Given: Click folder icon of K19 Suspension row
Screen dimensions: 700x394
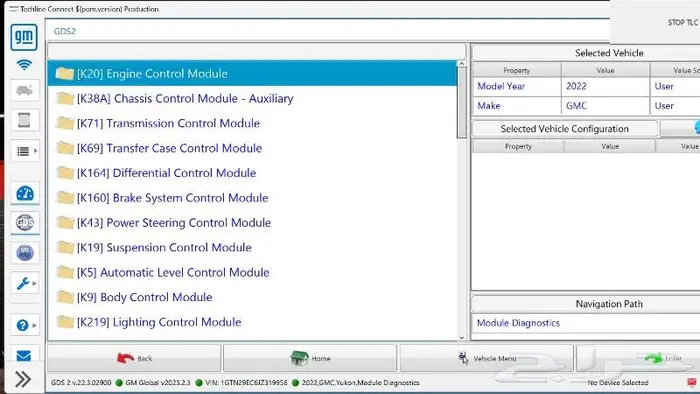Looking at the screenshot, I should [x=65, y=247].
